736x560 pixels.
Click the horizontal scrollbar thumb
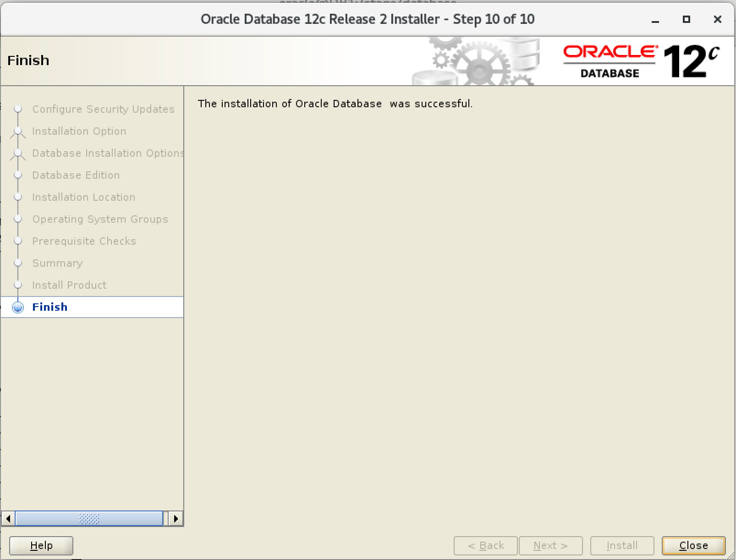coord(89,519)
